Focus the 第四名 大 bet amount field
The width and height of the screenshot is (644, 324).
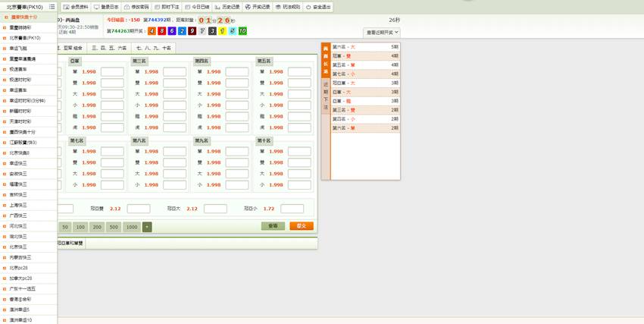tap(237, 94)
